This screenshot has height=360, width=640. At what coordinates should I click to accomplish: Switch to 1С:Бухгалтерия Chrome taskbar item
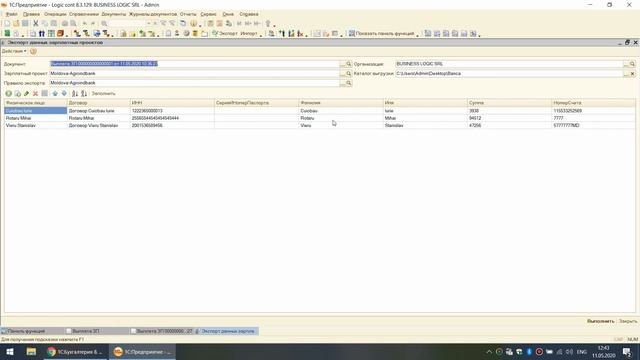[x=75, y=351]
